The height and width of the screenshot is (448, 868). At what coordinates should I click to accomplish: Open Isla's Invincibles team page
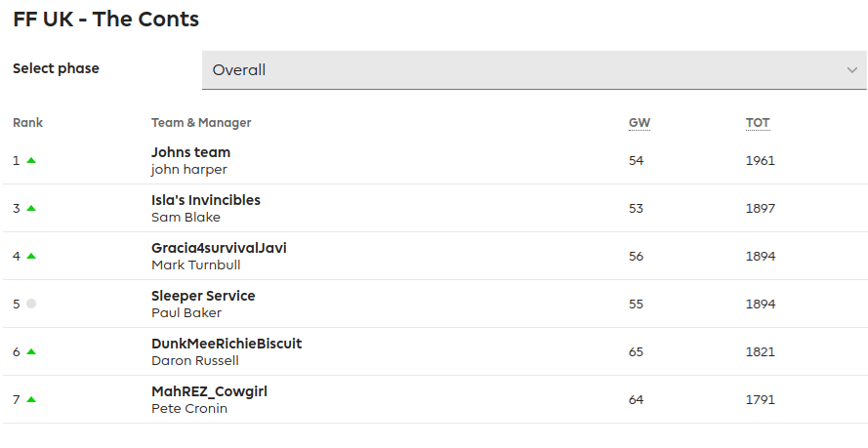[x=206, y=200]
